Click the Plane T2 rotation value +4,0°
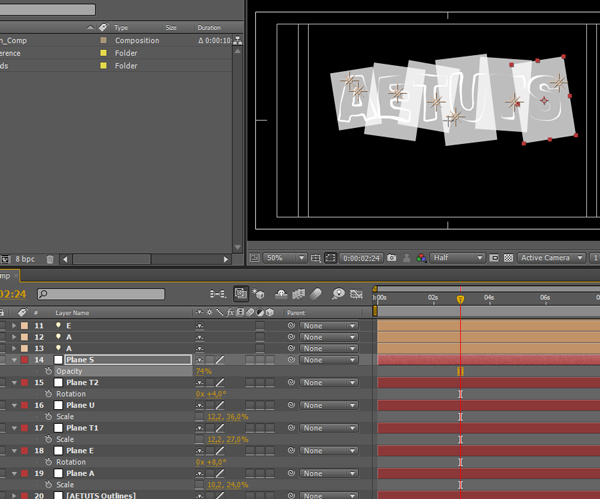Viewport: 600px width, 499px height. pos(217,394)
